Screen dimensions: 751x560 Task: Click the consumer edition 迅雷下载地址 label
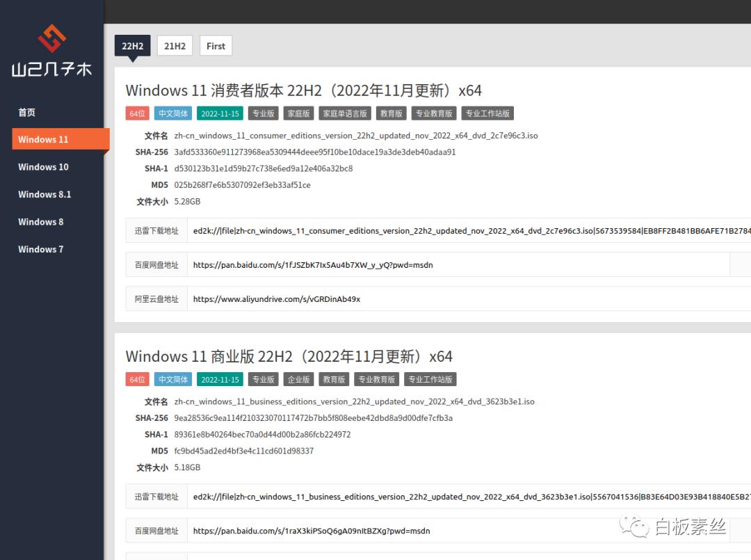click(x=156, y=231)
